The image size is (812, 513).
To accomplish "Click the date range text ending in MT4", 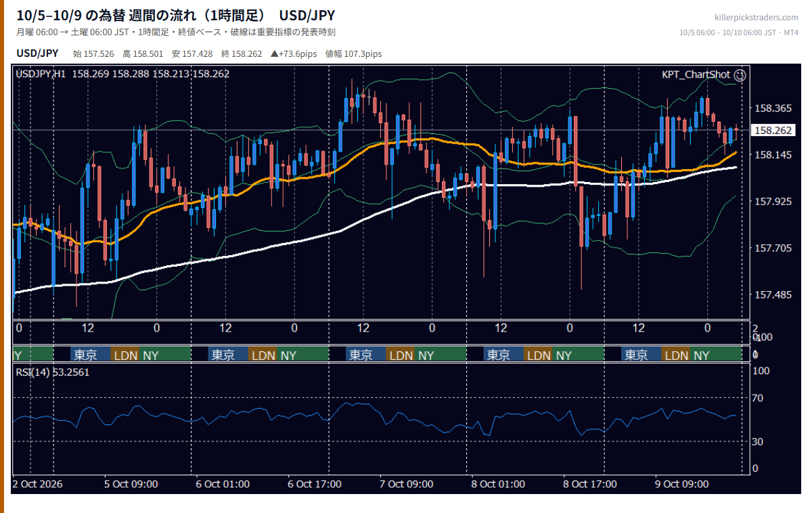I will [739, 32].
